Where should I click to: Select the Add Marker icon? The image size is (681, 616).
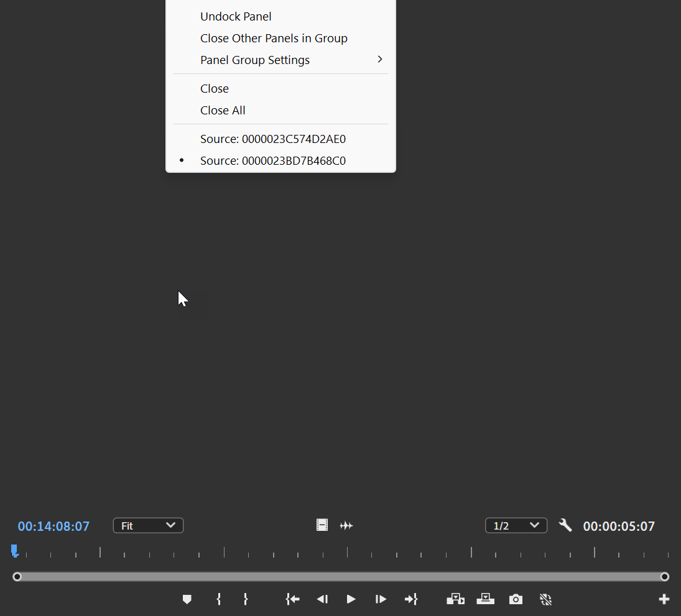(x=187, y=599)
